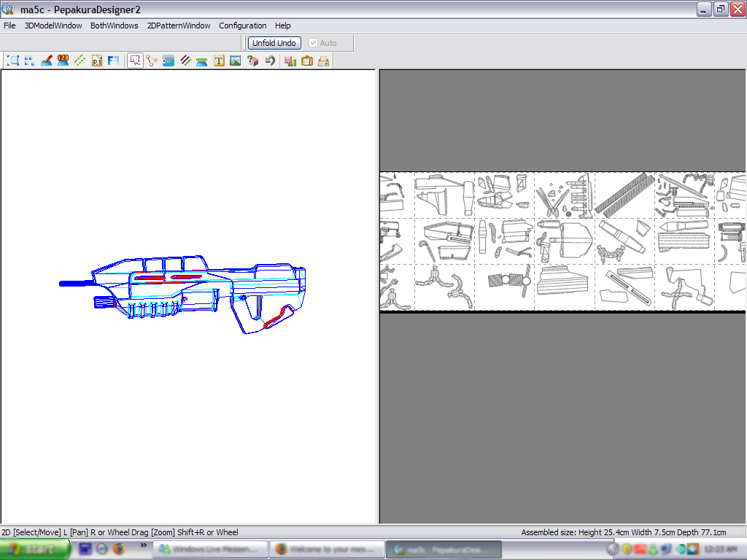Open the 2DPatternWindow menu
This screenshot has width=747, height=560.
pyautogui.click(x=179, y=26)
